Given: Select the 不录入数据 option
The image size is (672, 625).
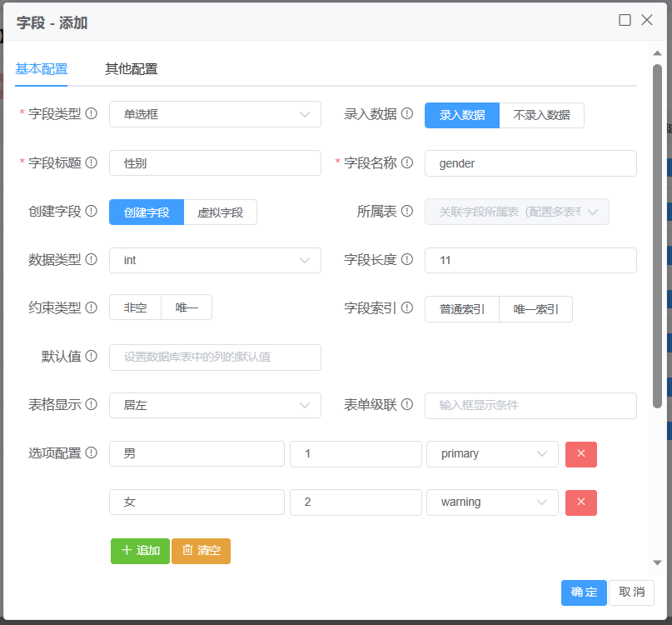Looking at the screenshot, I should point(541,115).
